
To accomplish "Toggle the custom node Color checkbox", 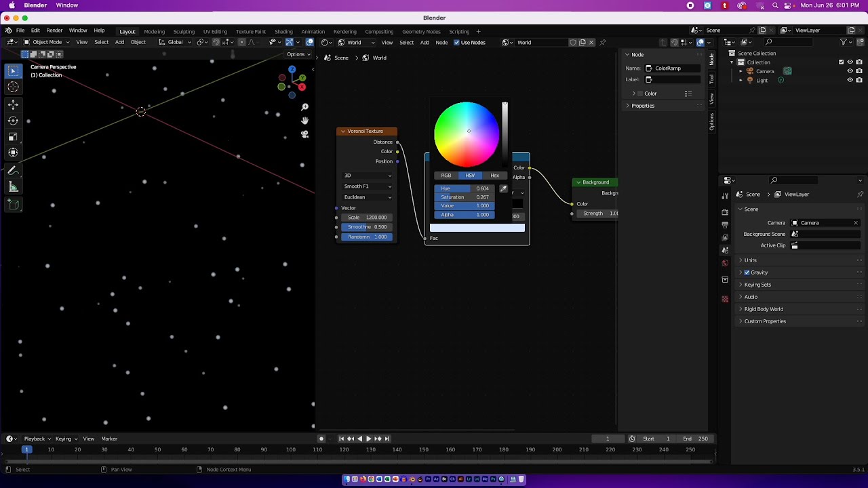I will pos(639,94).
